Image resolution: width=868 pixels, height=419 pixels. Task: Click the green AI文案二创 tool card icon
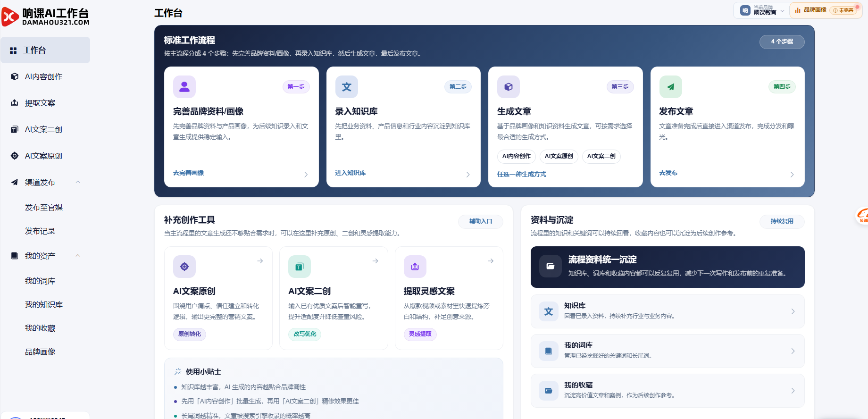coord(300,267)
